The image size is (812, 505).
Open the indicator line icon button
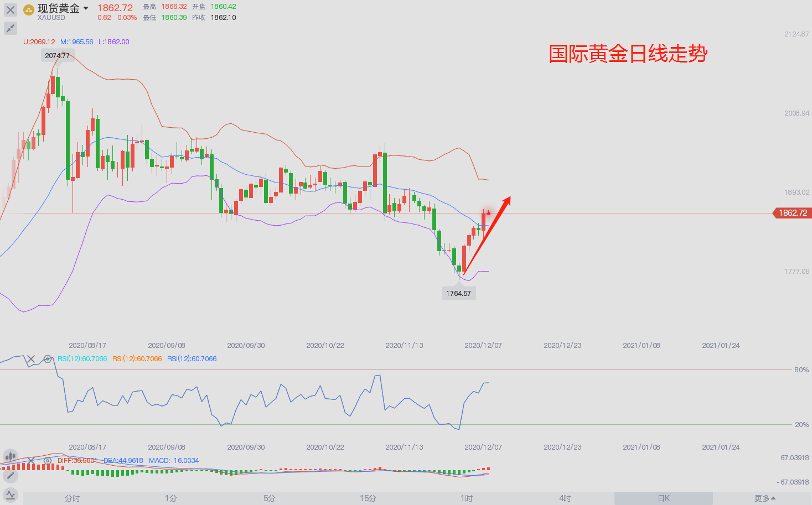tap(11, 495)
